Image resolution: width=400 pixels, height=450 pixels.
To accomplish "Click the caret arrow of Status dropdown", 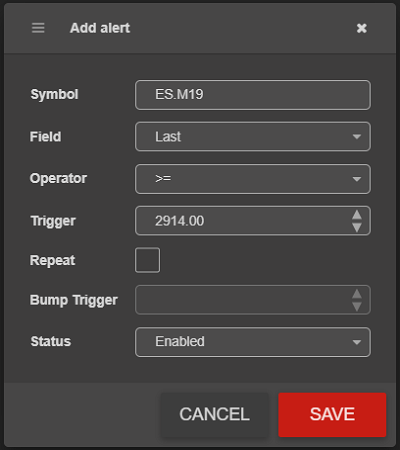I will pos(357,342).
